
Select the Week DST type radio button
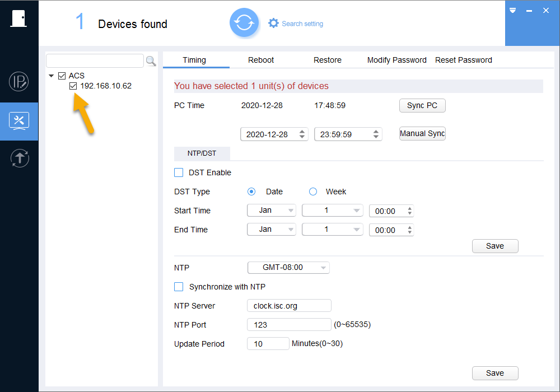point(313,192)
